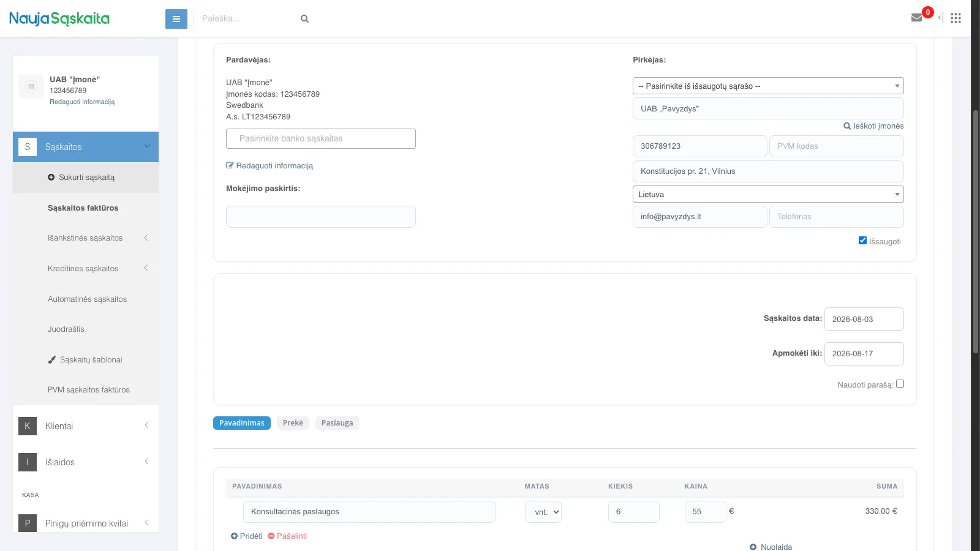Image resolution: width=980 pixels, height=551 pixels.
Task: Open Sąskaitų šablonai menu item
Action: 86,360
